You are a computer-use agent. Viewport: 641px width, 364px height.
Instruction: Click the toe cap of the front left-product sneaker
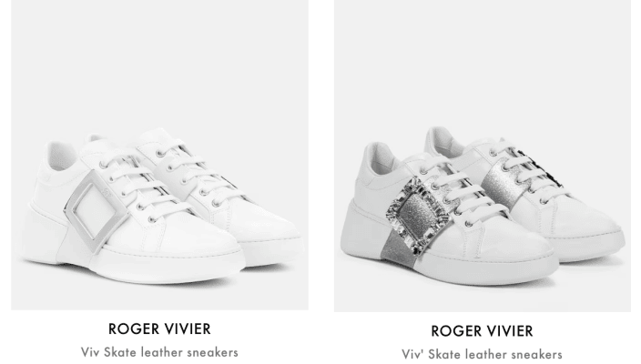click(x=204, y=237)
